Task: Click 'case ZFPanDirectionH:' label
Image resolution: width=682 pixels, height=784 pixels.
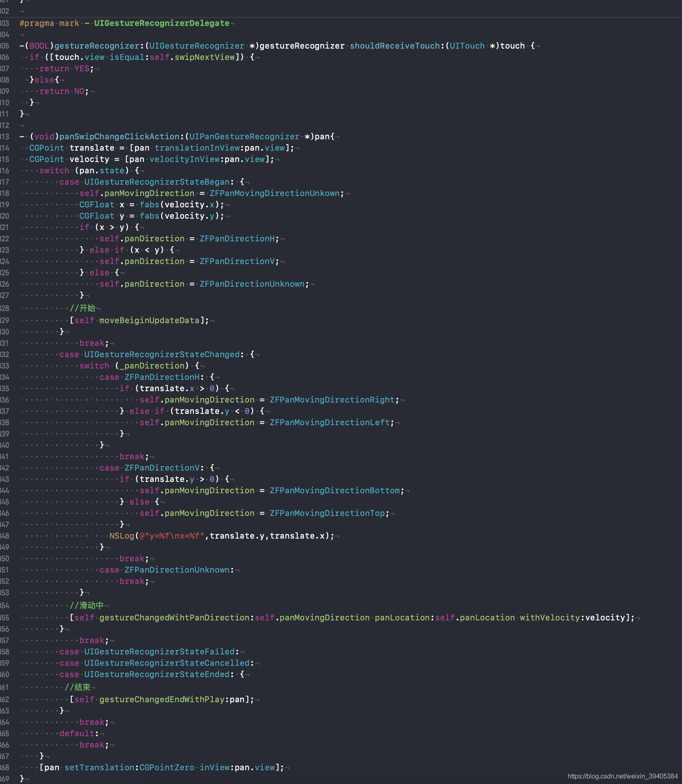Action: (x=152, y=377)
